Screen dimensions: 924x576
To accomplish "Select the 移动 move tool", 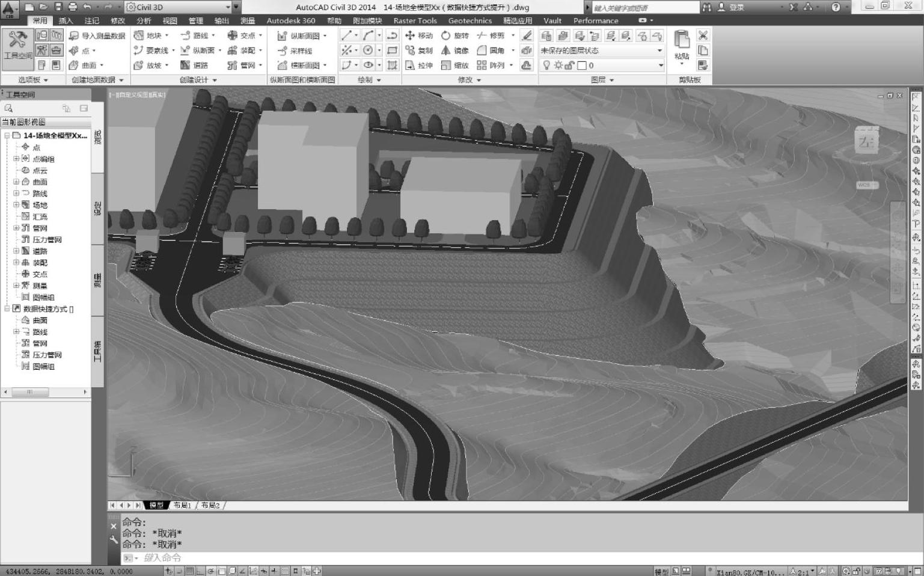I will (x=419, y=35).
